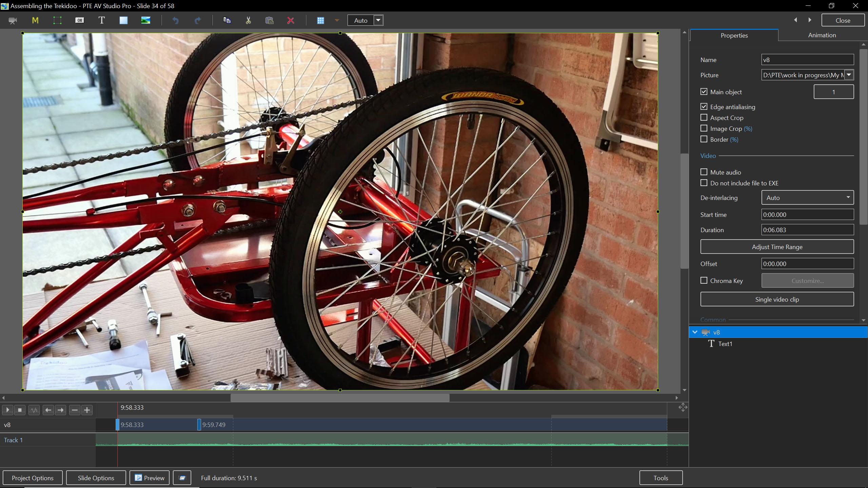This screenshot has height=488, width=868.
Task: Click the frame object tool icon
Action: pyautogui.click(x=57, y=20)
